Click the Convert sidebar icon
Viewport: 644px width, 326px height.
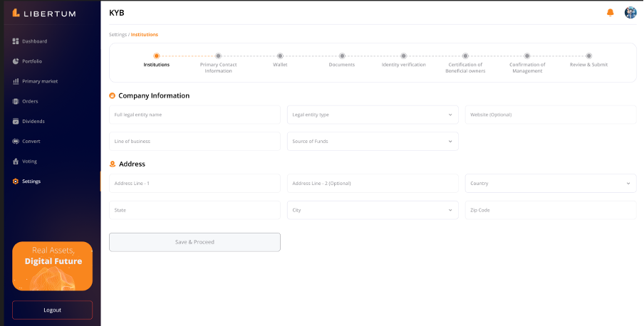(x=16, y=141)
